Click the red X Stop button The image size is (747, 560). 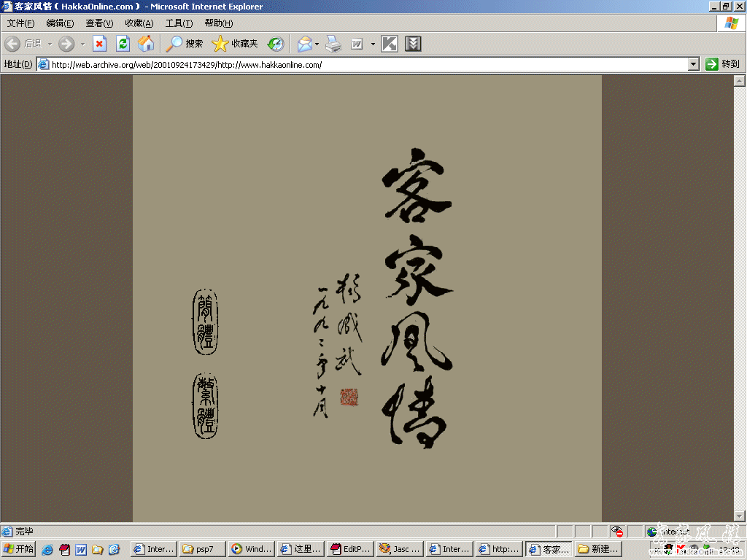[99, 44]
